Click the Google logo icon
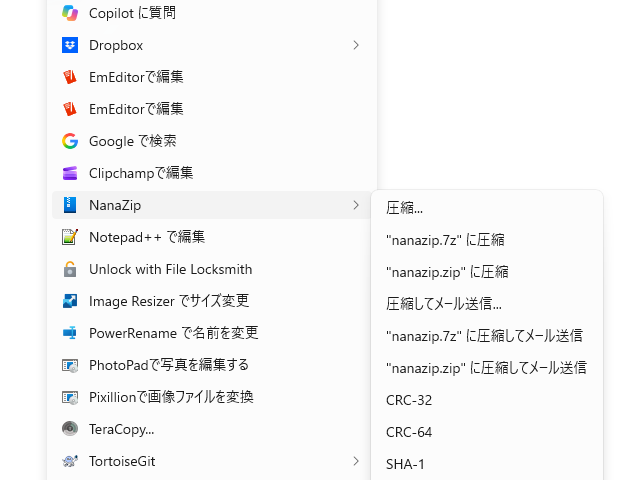The image size is (640, 480). (x=70, y=141)
